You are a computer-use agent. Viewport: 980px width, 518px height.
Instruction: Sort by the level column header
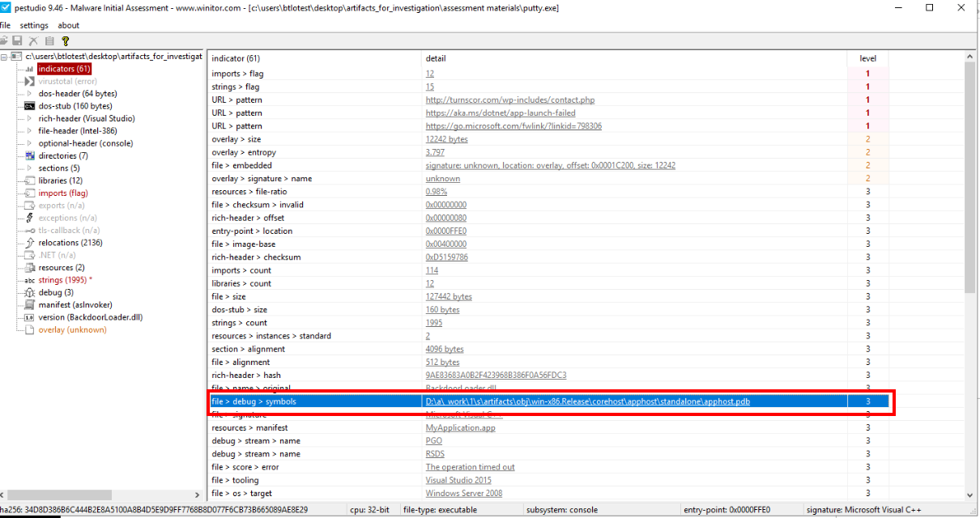tap(867, 58)
